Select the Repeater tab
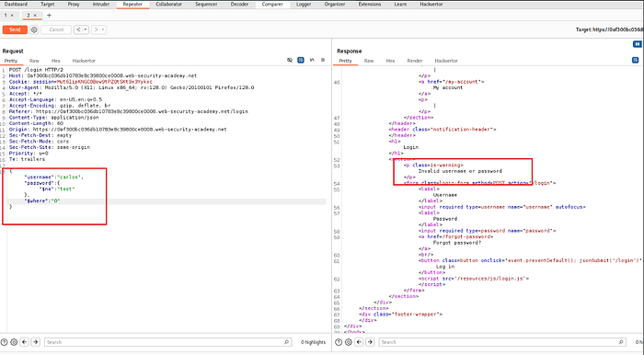 (x=132, y=4)
